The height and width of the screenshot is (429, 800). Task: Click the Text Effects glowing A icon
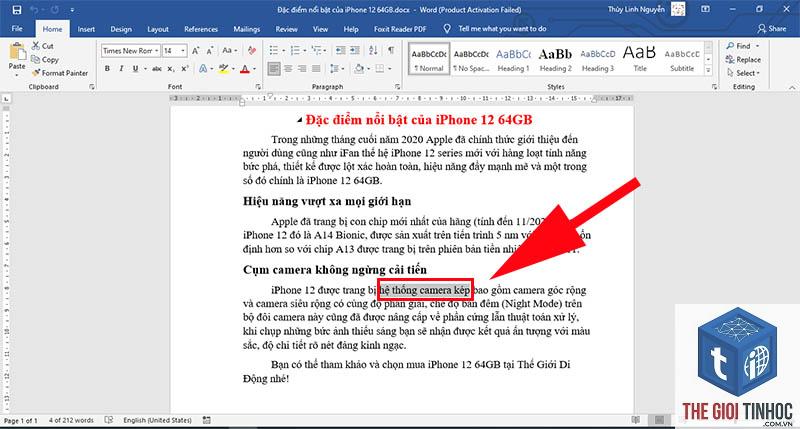(204, 68)
